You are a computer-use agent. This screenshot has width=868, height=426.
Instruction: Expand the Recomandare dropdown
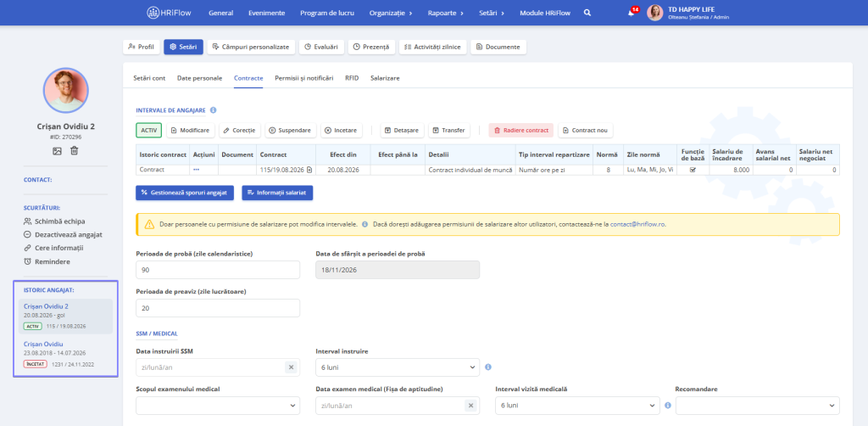pos(757,406)
